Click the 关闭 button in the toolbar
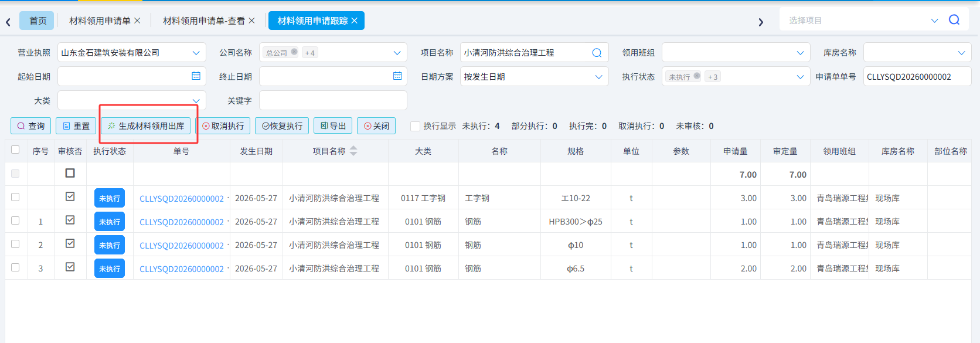The width and height of the screenshot is (980, 343). (376, 126)
